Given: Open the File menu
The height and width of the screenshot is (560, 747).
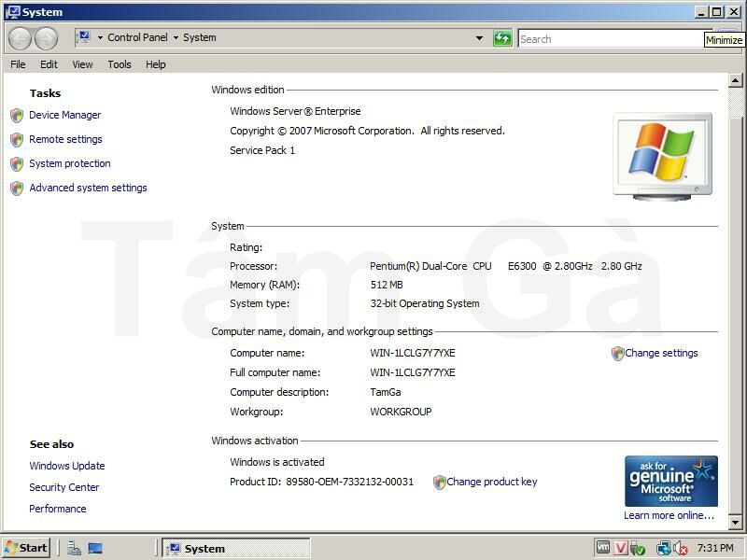Looking at the screenshot, I should tap(18, 64).
